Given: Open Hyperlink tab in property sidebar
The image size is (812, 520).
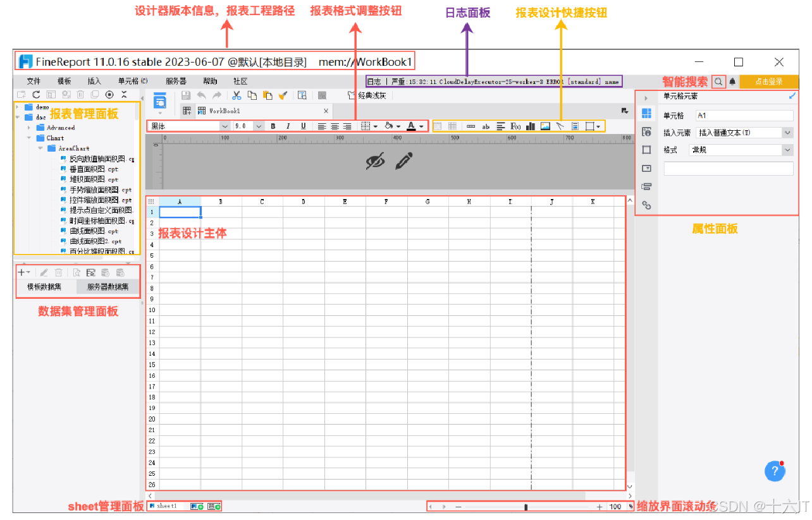Looking at the screenshot, I should pyautogui.click(x=646, y=205).
